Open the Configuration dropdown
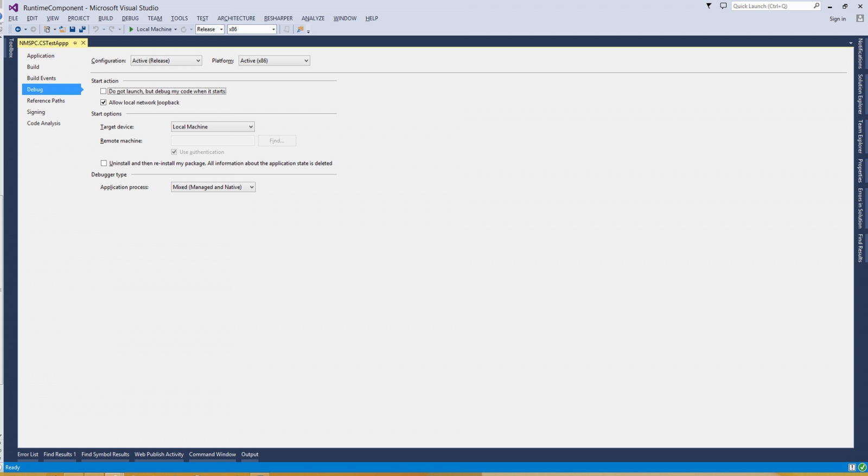868x476 pixels. point(166,61)
